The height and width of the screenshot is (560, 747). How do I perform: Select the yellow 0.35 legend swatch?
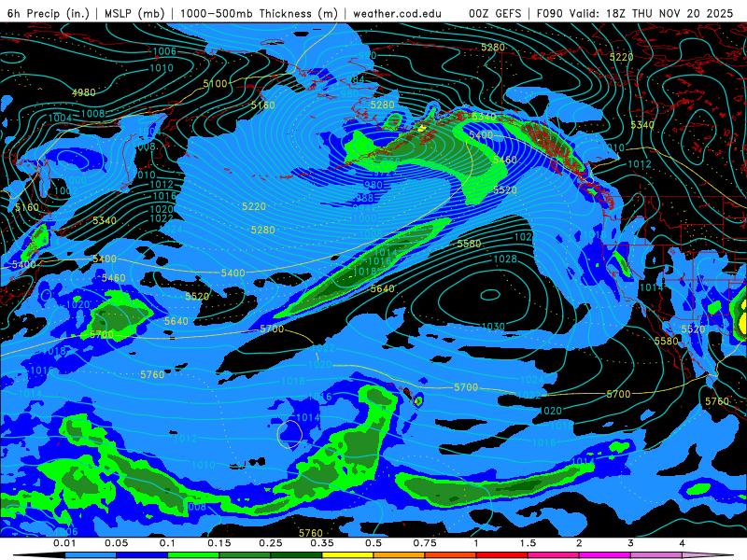[347, 555]
